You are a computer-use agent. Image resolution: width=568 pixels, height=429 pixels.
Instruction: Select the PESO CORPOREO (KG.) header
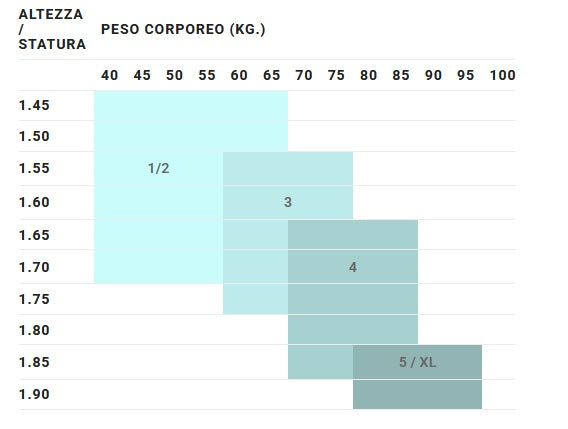tap(183, 29)
